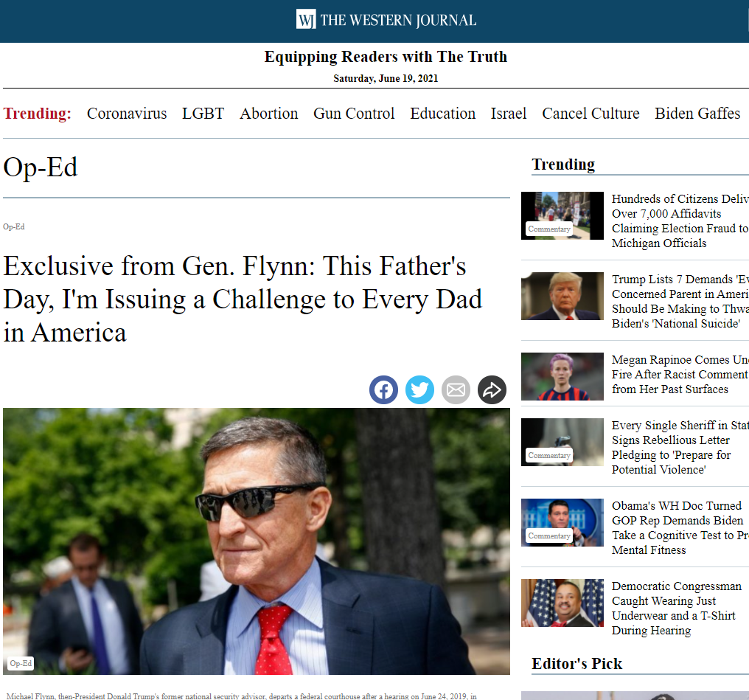This screenshot has width=749, height=700.
Task: Open Abortion trending topic
Action: pyautogui.click(x=269, y=114)
